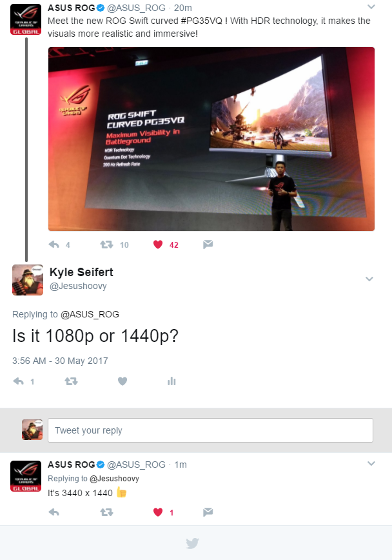
Task: Enlarge the ROG Swift presentation photo
Action: [211, 139]
